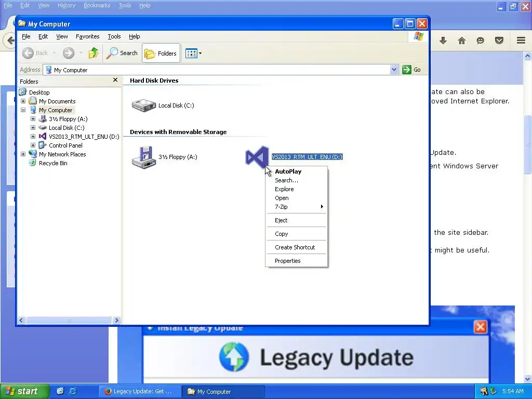Select Desktop in the folder tree

point(39,92)
